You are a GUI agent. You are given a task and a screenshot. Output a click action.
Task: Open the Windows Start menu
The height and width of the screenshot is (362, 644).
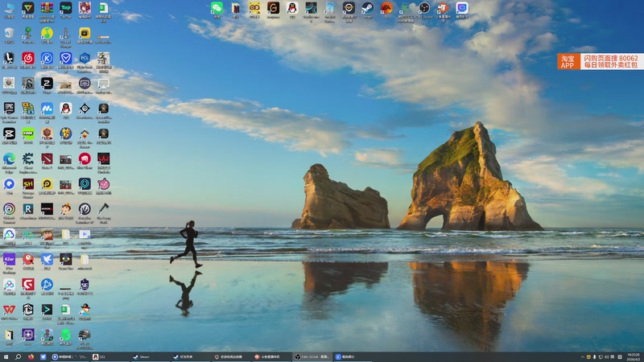coord(6,357)
